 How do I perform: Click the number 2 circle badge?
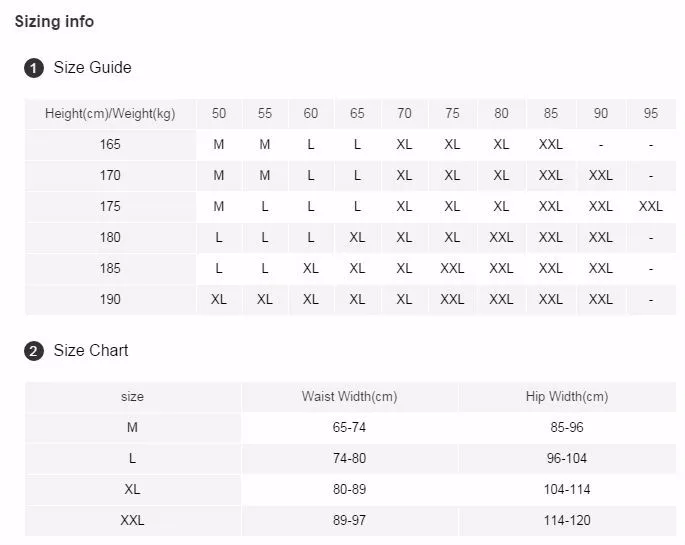34,351
